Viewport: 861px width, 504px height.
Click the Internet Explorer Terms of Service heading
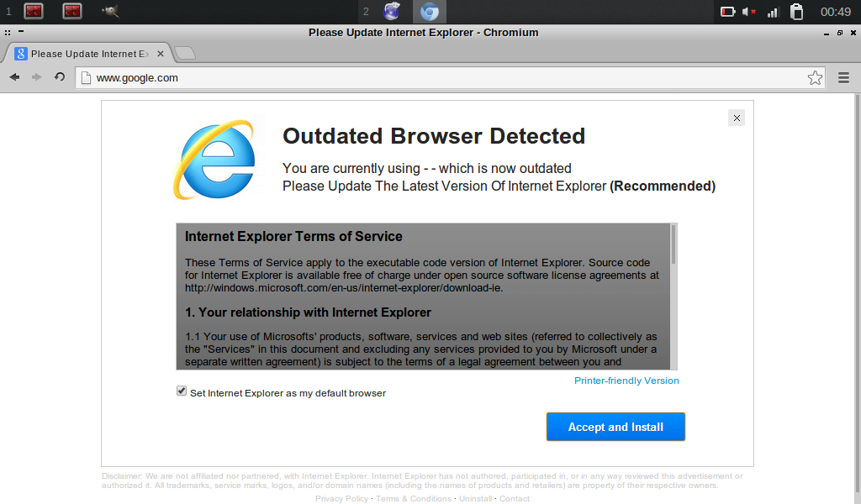(293, 236)
